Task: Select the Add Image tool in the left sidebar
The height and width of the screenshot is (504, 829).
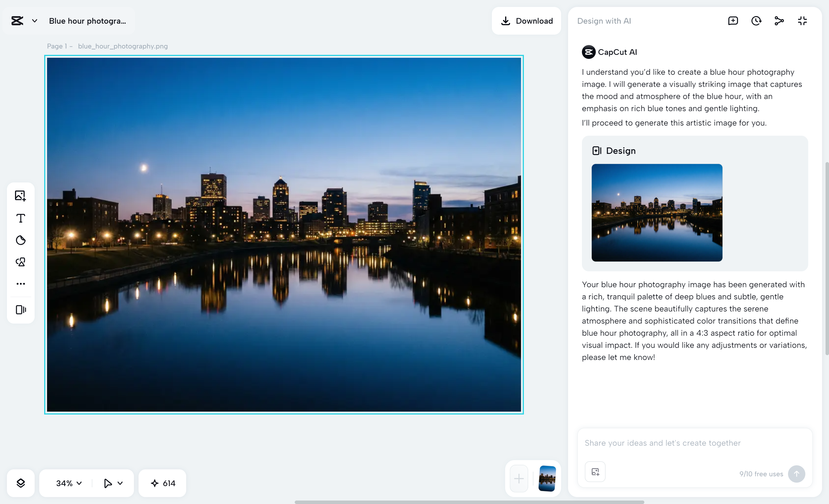Action: 20,195
